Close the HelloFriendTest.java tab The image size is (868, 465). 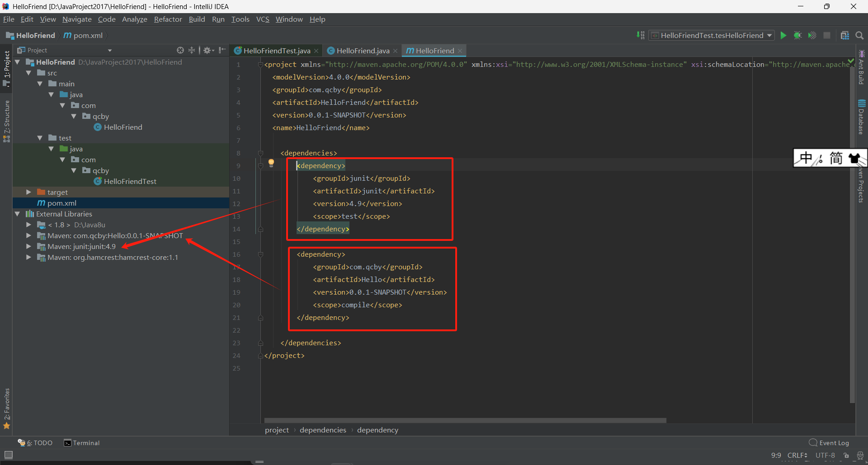(316, 51)
